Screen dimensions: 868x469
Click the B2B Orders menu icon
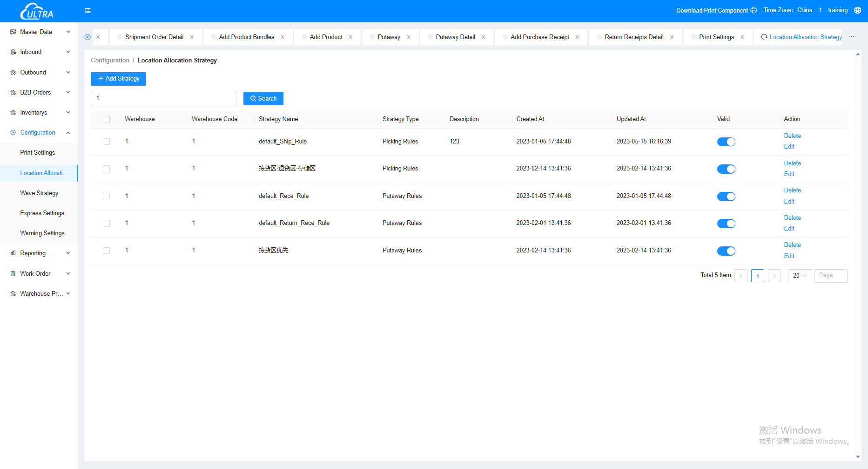click(13, 93)
